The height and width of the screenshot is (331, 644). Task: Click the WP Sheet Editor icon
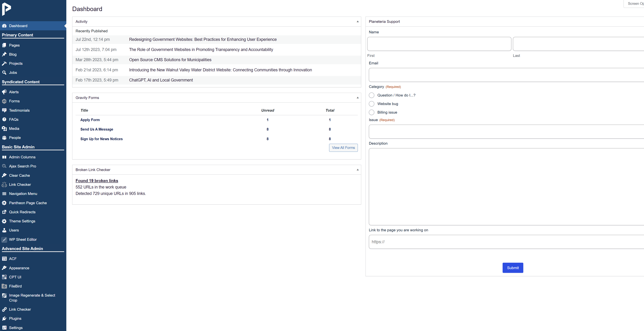(x=4, y=240)
